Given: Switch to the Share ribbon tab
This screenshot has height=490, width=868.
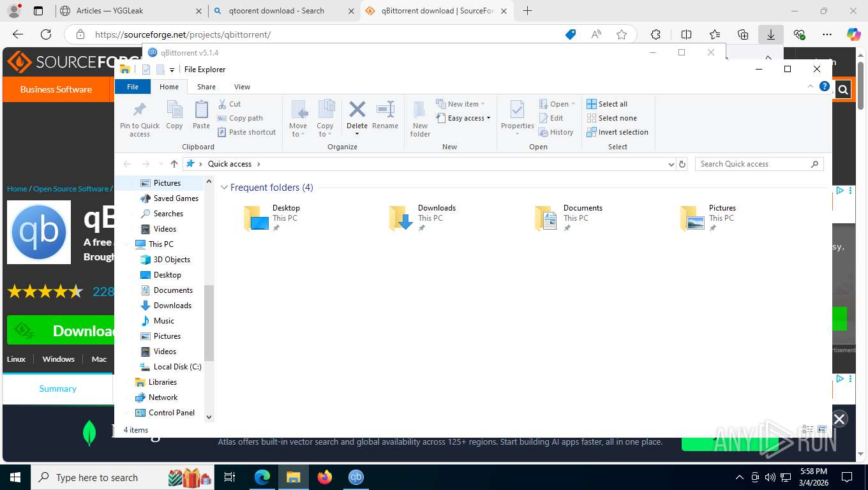Looking at the screenshot, I should coord(206,87).
